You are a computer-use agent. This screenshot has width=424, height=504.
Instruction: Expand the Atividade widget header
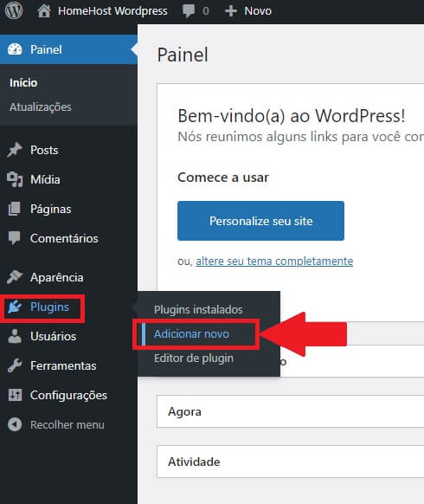(291, 462)
